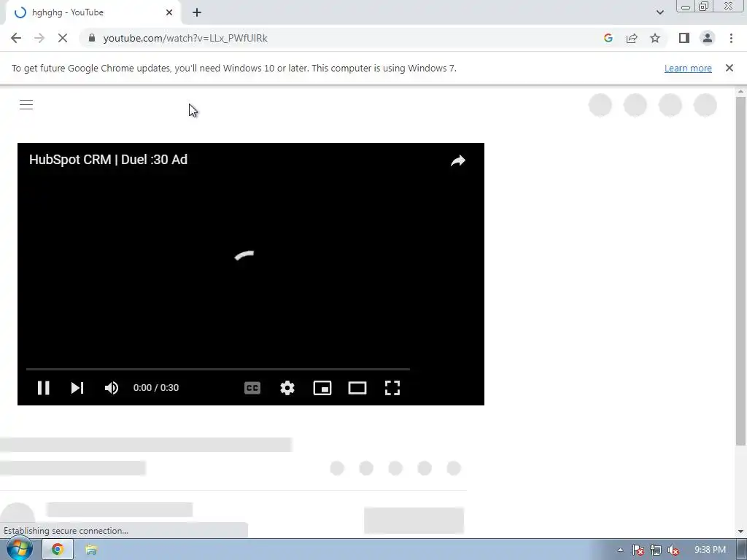
Task: Click the Google search icon in address bar
Action: pyautogui.click(x=608, y=38)
